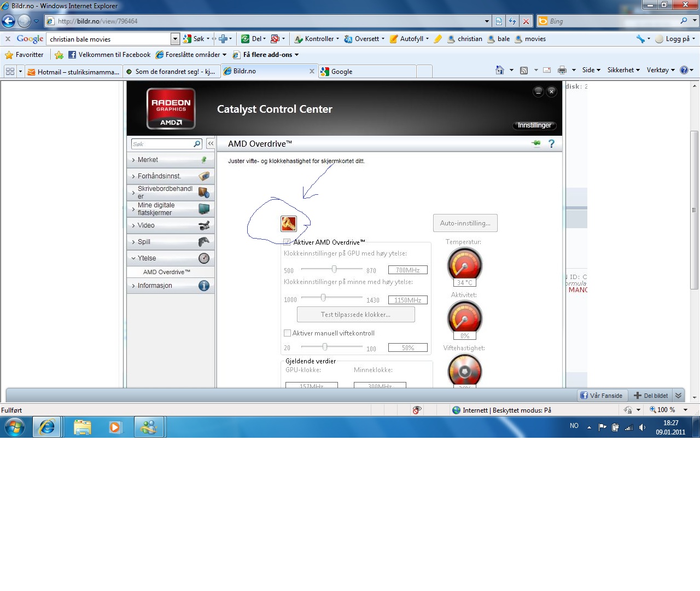Open Google toolbar search box dropdown arrow

[175, 39]
